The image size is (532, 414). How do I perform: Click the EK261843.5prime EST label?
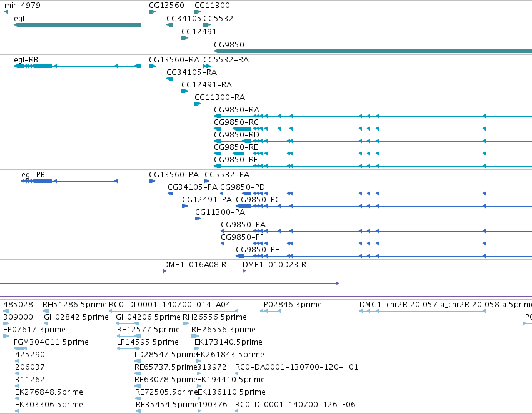point(231,355)
